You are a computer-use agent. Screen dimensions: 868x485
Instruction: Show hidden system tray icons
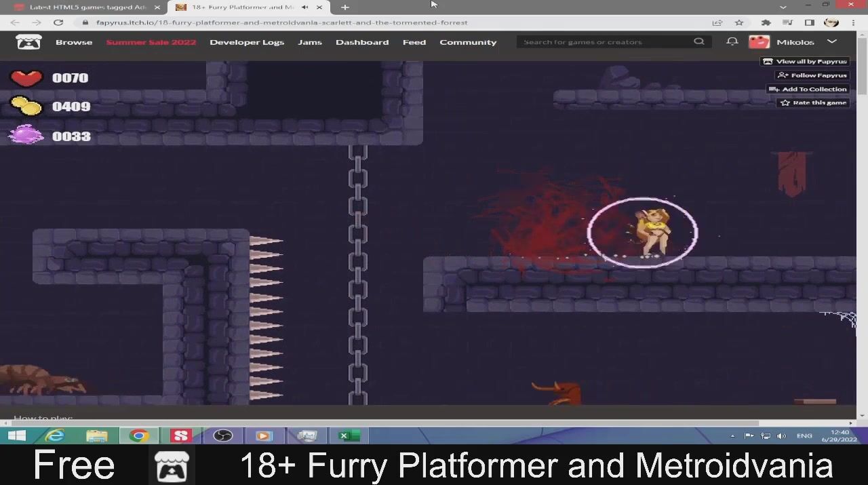click(732, 435)
